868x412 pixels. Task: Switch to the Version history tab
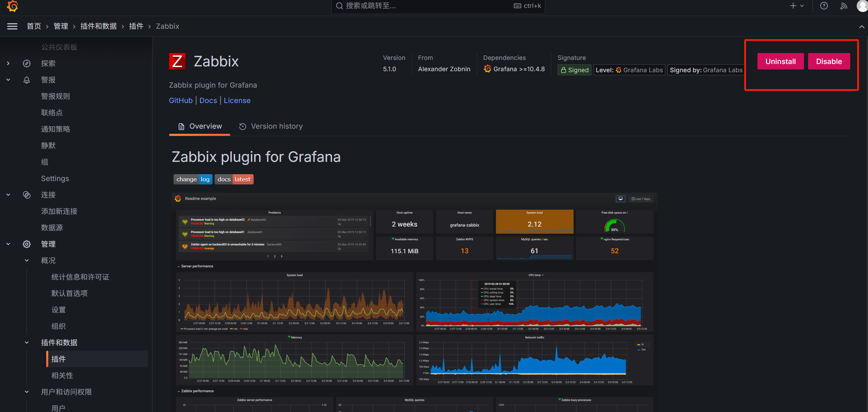271,127
